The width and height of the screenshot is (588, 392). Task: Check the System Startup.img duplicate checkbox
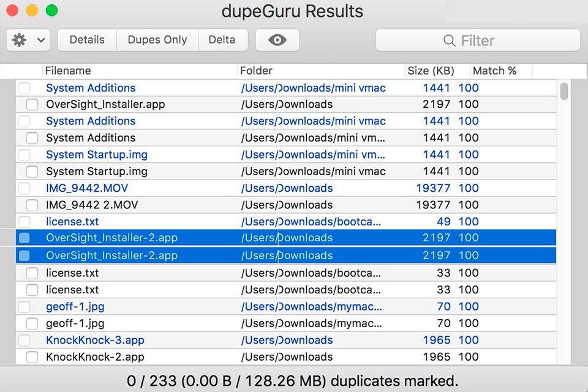pos(32,171)
